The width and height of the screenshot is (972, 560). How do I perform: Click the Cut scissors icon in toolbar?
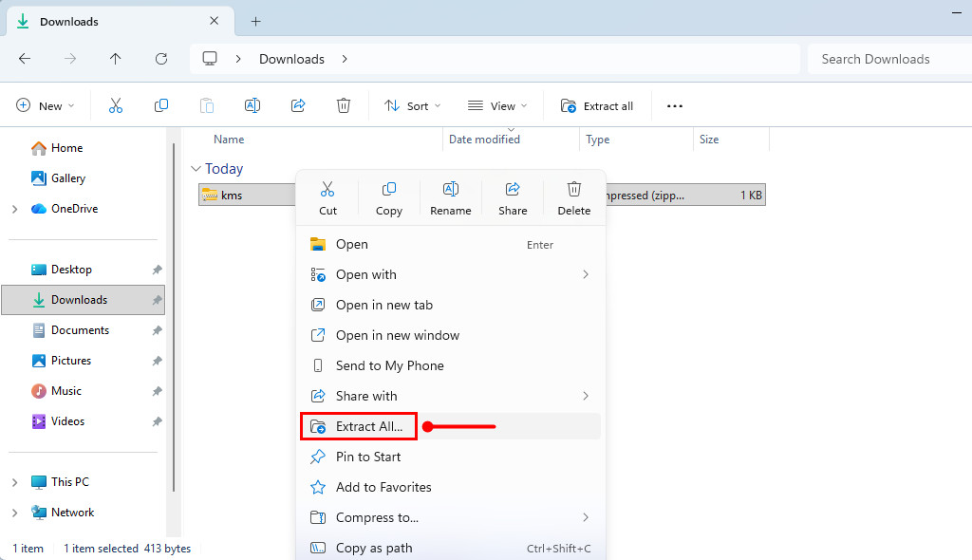point(116,105)
